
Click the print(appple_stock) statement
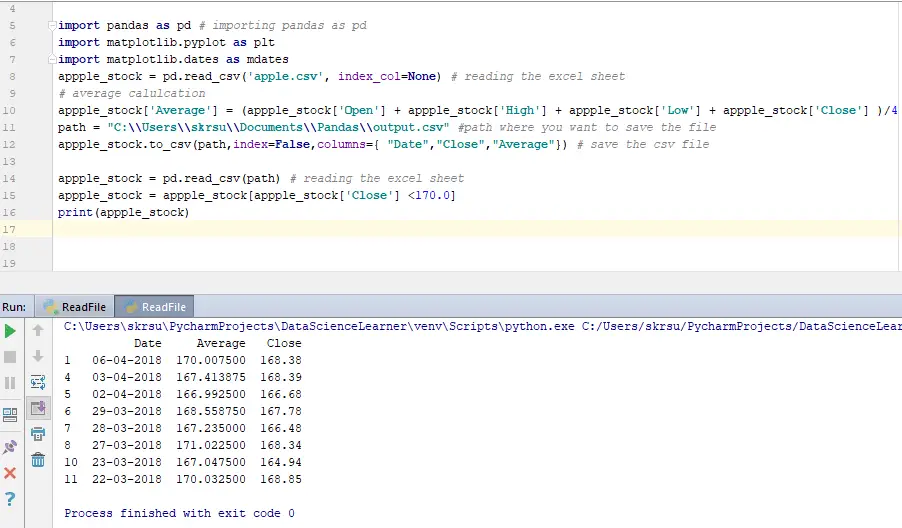(x=123, y=212)
